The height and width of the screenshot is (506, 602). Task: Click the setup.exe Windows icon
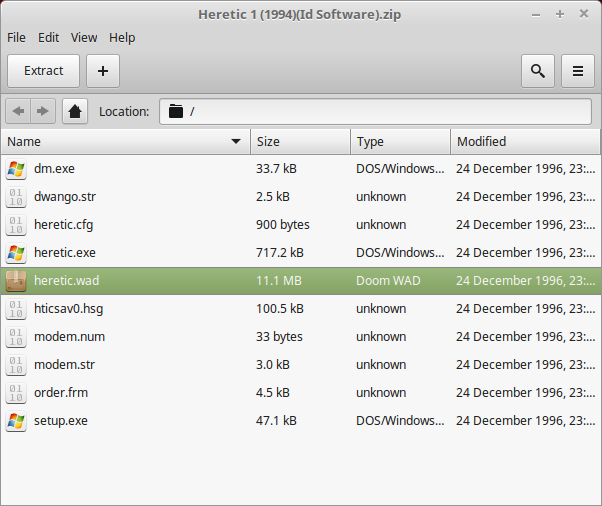[16, 421]
